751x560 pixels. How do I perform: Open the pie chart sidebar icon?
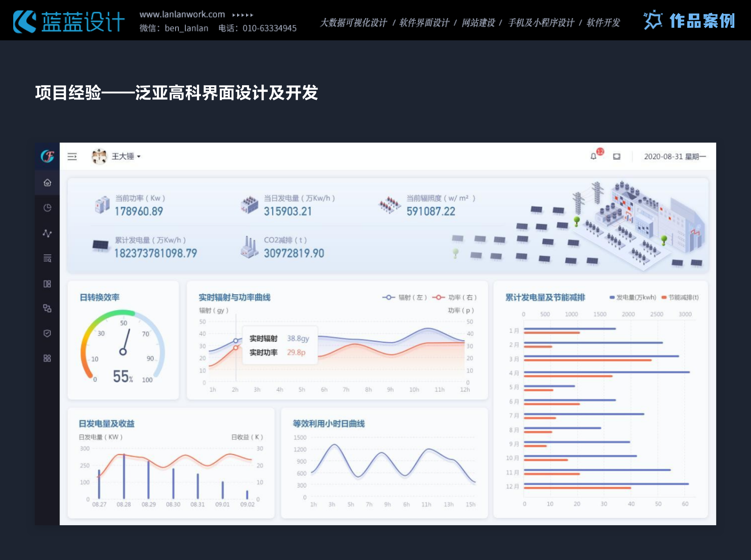pos(47,208)
